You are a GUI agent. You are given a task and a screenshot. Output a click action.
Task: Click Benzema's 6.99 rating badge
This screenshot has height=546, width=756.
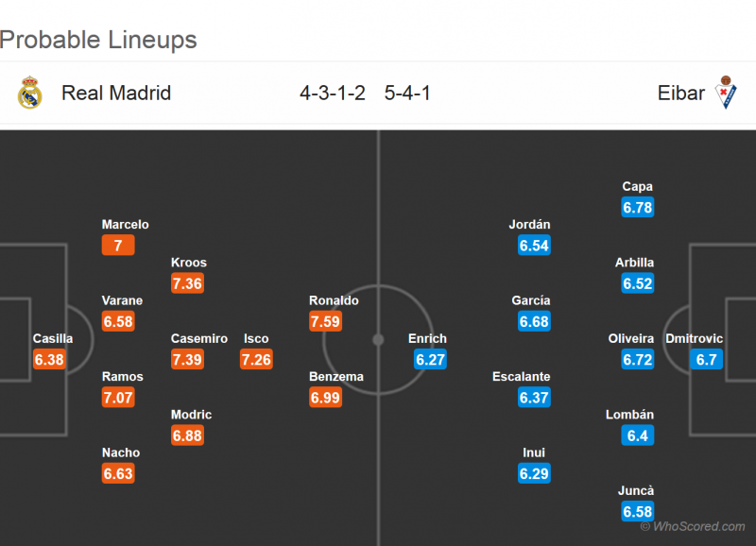tap(325, 397)
